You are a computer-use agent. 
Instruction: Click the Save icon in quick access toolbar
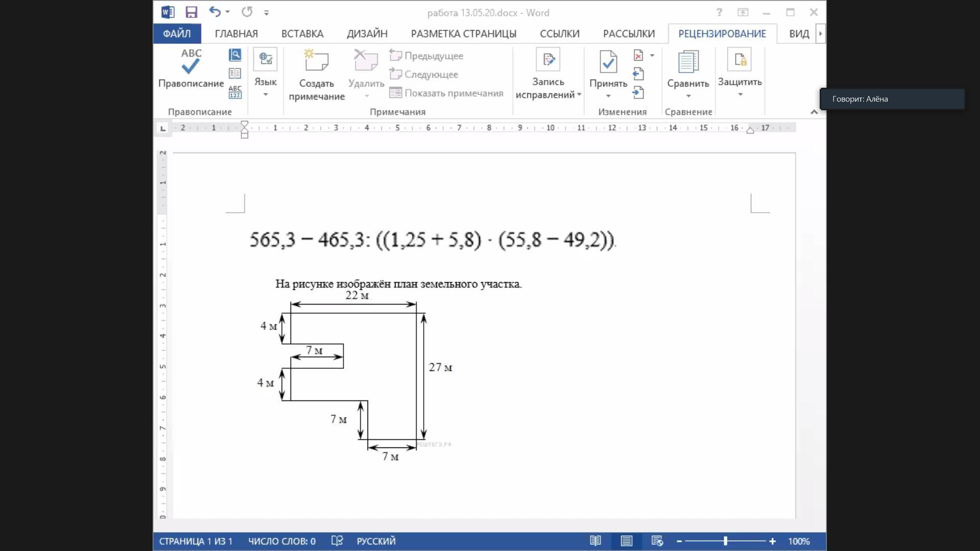pyautogui.click(x=191, y=12)
